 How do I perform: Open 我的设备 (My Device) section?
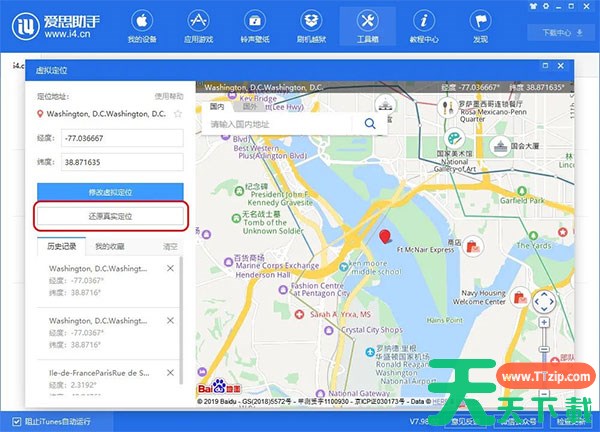(142, 26)
